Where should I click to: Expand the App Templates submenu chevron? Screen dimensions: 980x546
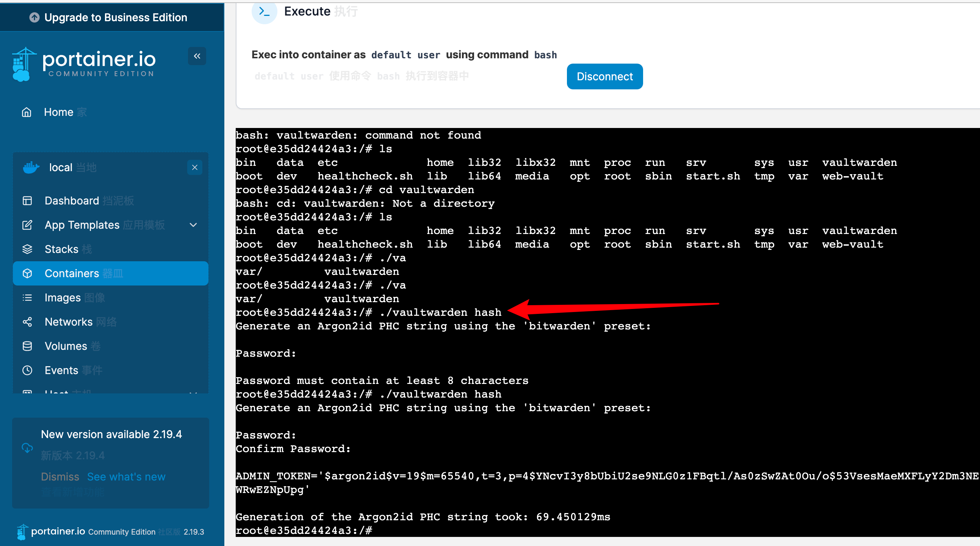tap(193, 225)
